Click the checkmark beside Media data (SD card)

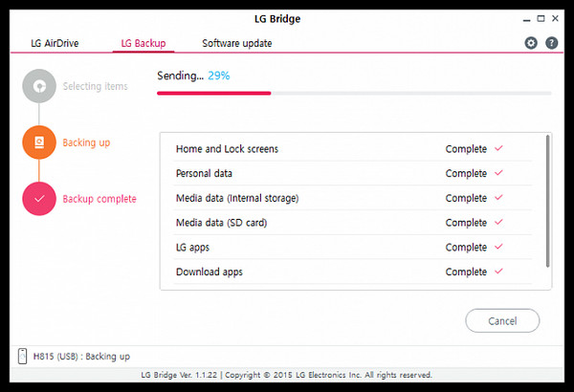[498, 222]
